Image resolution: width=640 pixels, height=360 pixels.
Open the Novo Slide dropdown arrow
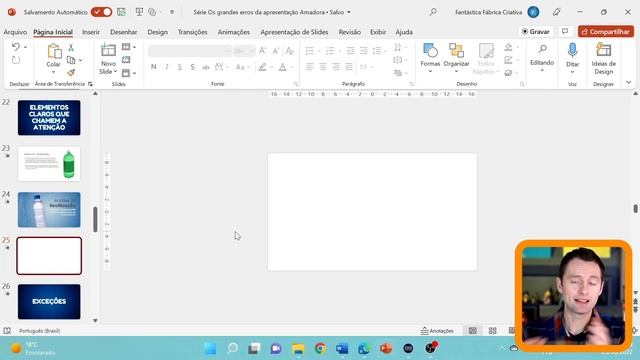pos(116,71)
